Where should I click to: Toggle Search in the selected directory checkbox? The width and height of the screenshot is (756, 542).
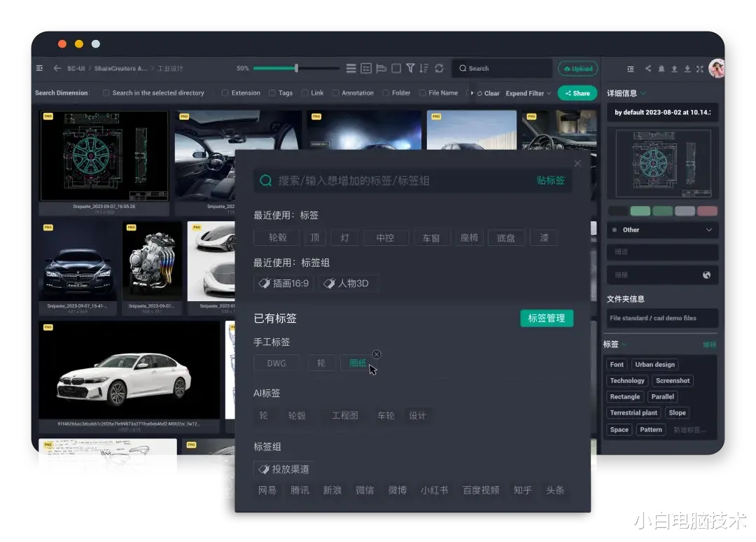point(106,93)
